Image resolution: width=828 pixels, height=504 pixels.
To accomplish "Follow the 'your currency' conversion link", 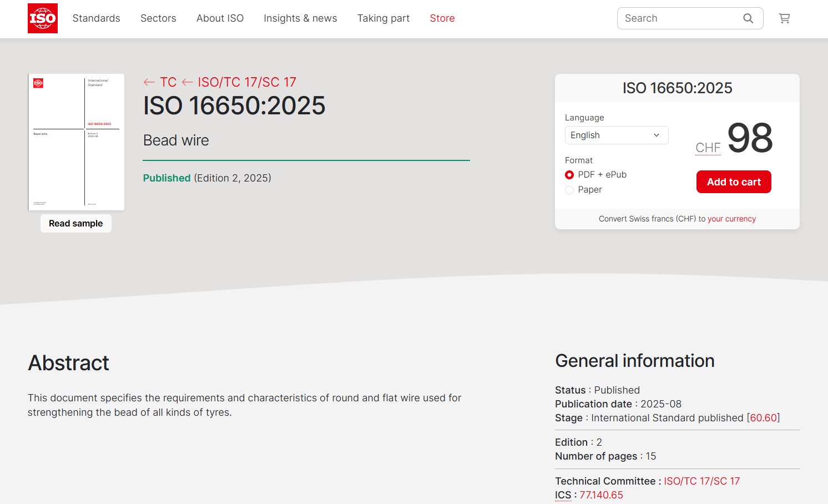I will [x=731, y=219].
